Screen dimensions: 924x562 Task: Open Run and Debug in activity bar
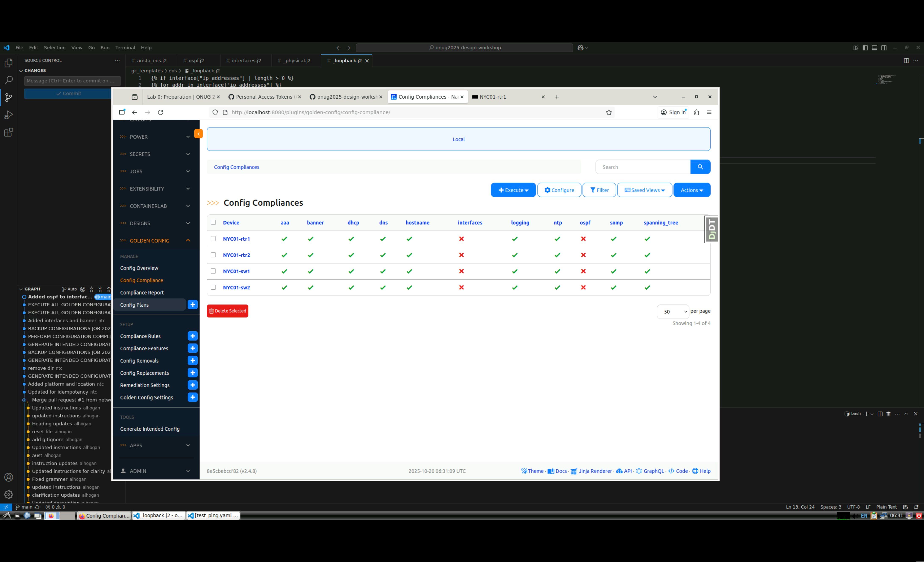click(x=8, y=115)
